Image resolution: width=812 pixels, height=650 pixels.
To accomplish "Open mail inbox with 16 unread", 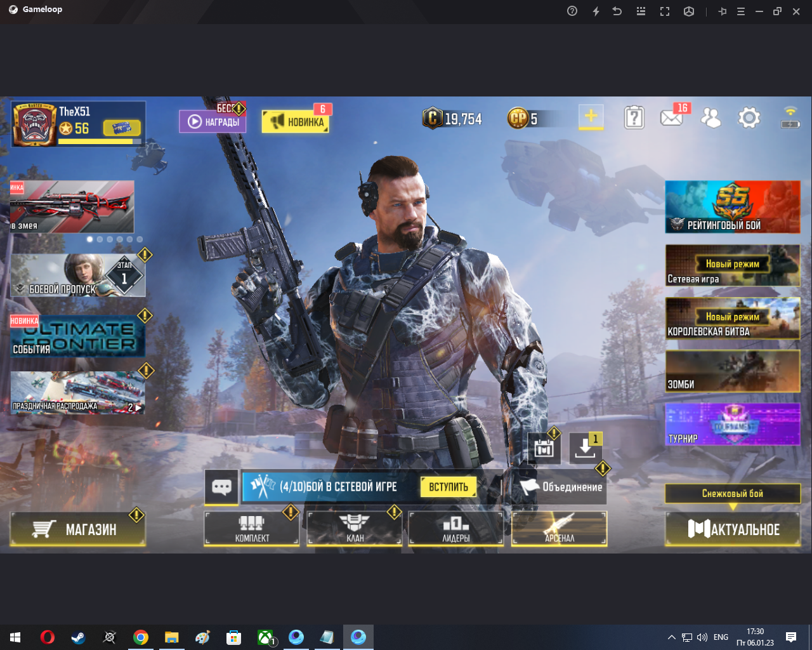I will pyautogui.click(x=671, y=117).
